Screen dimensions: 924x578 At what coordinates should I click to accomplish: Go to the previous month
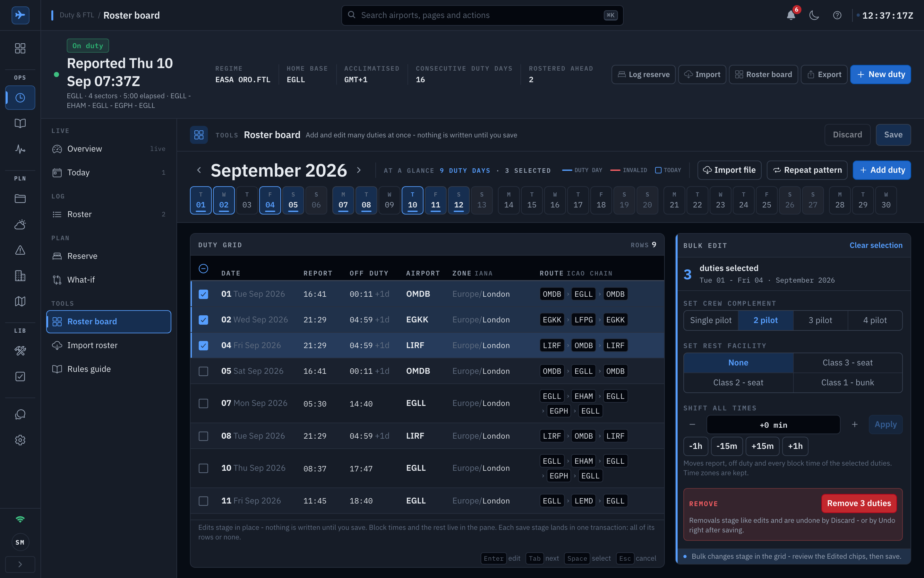pyautogui.click(x=199, y=170)
